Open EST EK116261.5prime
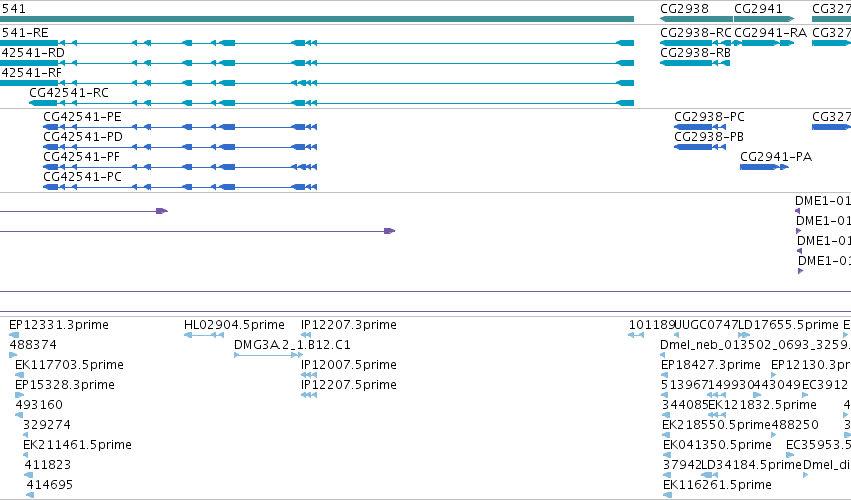The height and width of the screenshot is (500, 851). (717, 485)
